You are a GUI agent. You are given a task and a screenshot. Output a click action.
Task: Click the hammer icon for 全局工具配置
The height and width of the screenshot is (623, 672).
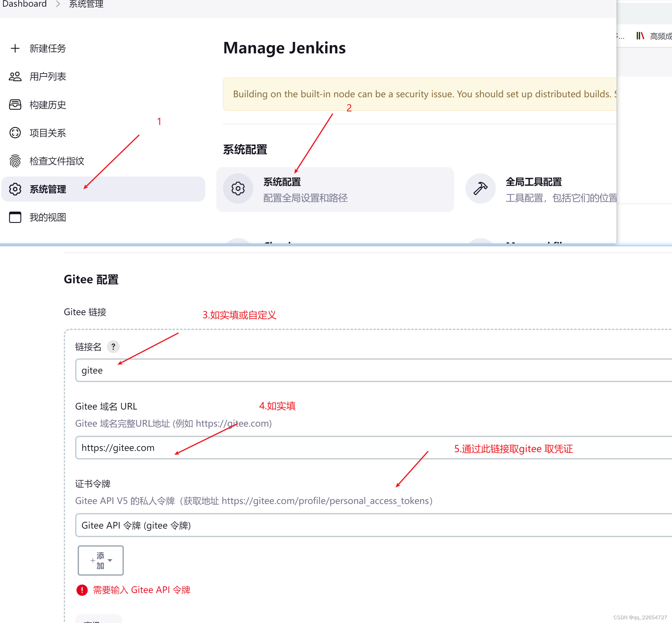coord(480,189)
